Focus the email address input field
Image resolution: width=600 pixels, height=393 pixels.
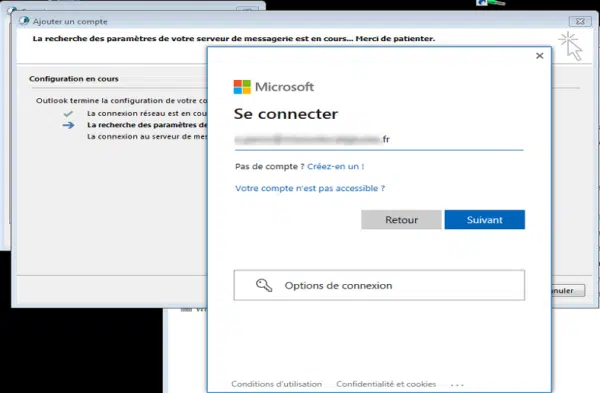379,140
